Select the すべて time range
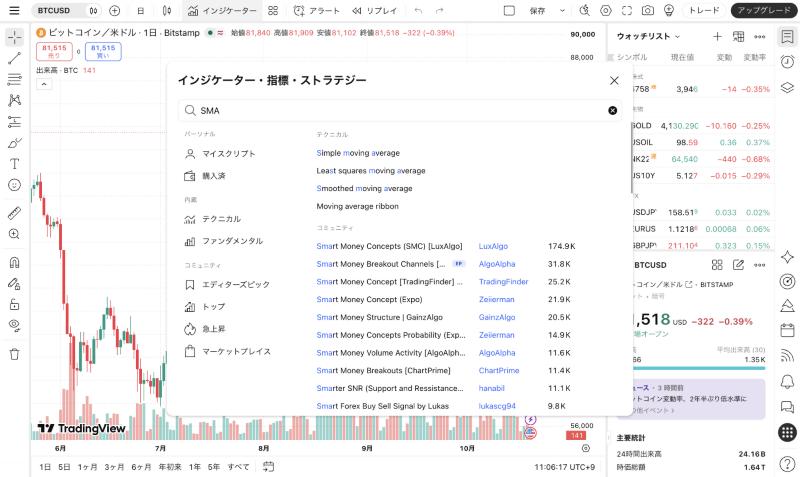Viewport: 800px width, 477px height. (x=238, y=467)
